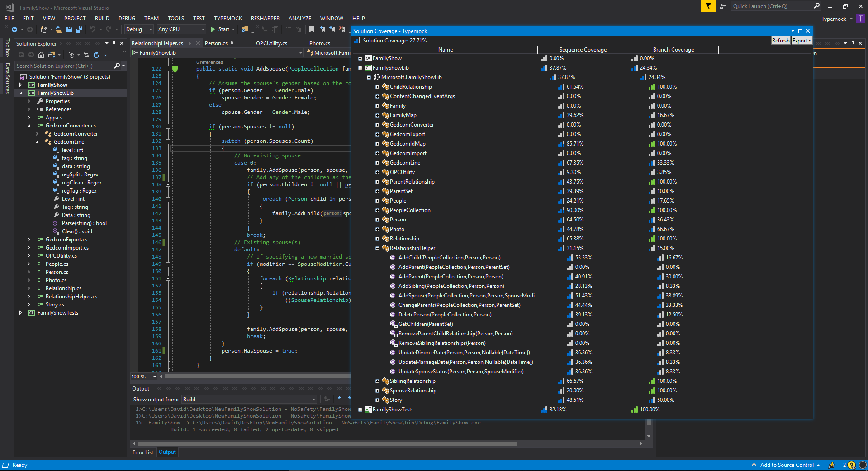Open the notifications flag icon
The width and height of the screenshot is (868, 471).
coord(708,6)
